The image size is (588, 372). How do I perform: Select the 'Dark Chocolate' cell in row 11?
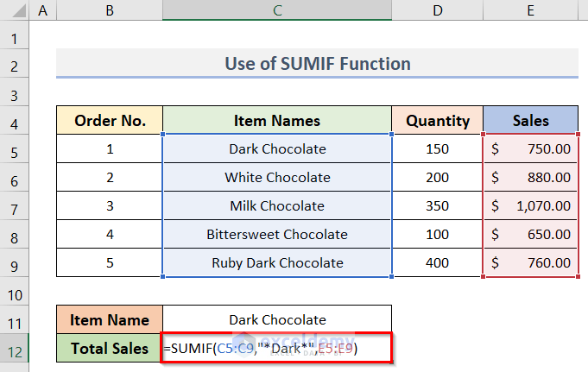pyautogui.click(x=277, y=319)
